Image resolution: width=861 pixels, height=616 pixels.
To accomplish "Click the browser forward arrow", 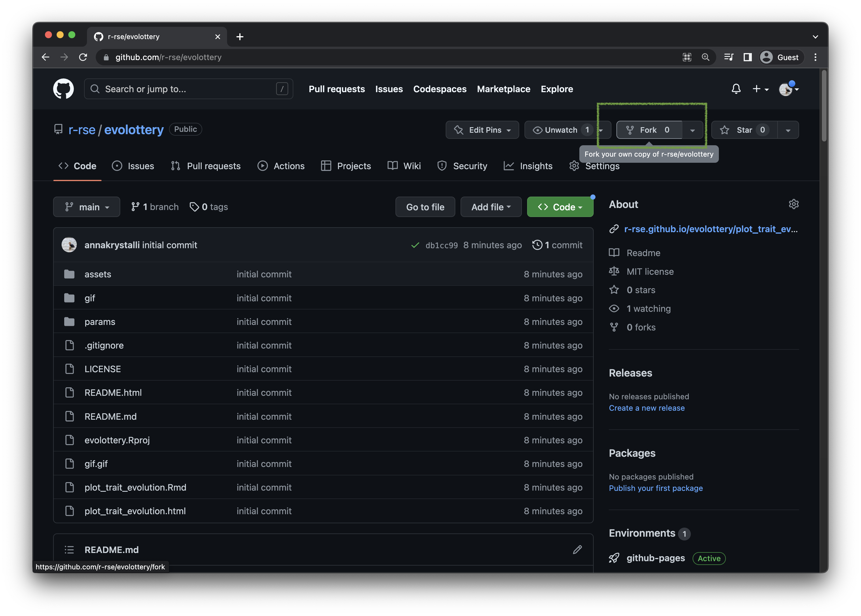I will click(64, 57).
